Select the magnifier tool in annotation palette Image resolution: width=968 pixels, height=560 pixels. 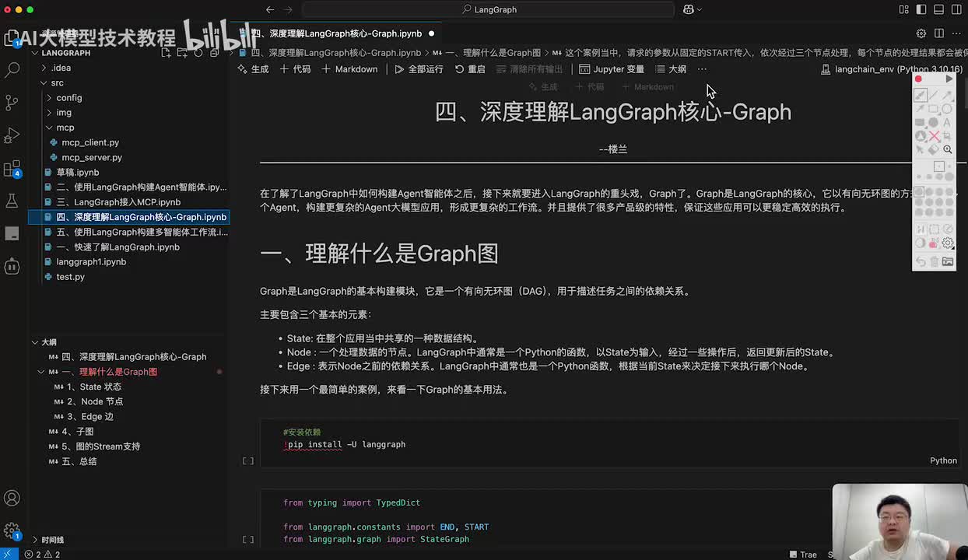pyautogui.click(x=948, y=149)
